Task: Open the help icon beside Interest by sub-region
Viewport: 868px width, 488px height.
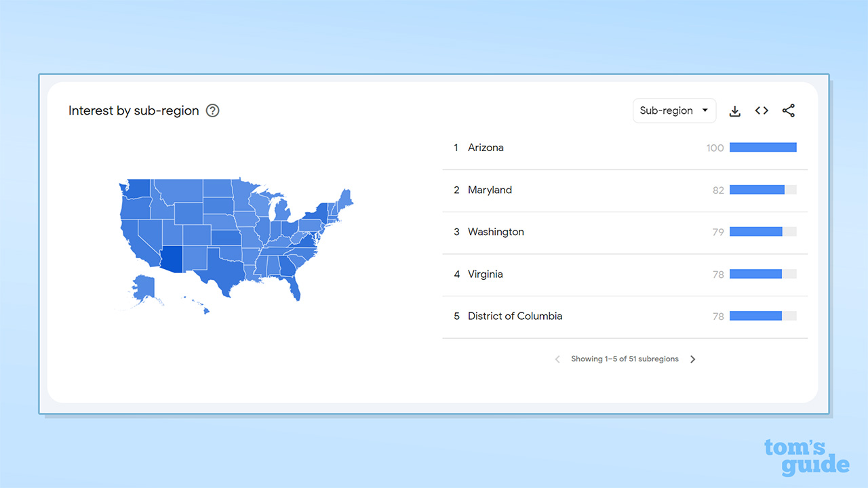Action: pyautogui.click(x=213, y=110)
